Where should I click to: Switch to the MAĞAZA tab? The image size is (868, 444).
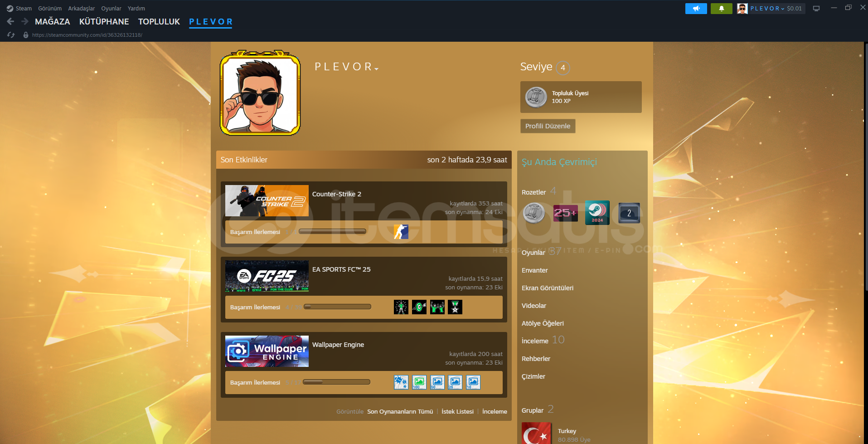(x=53, y=22)
